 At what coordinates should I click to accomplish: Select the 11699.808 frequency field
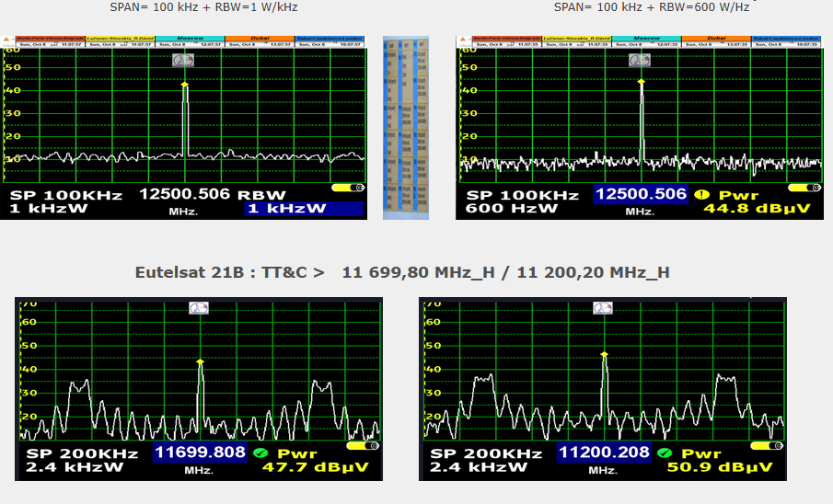coord(200,452)
